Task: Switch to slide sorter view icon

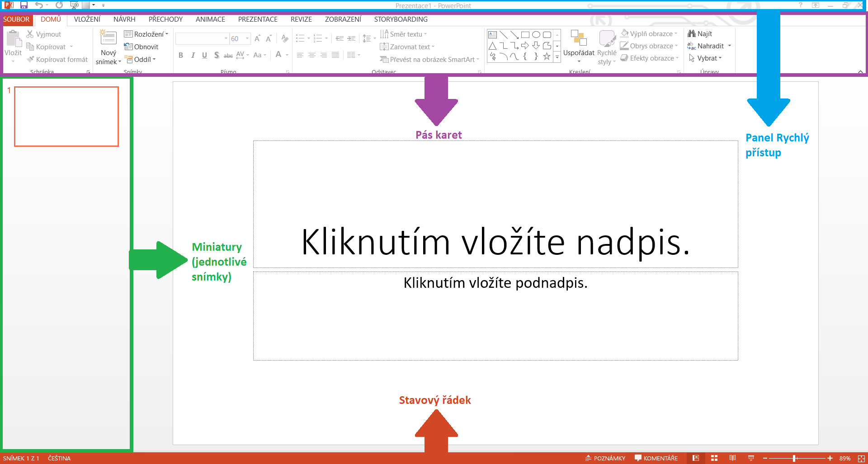Action: (714, 458)
